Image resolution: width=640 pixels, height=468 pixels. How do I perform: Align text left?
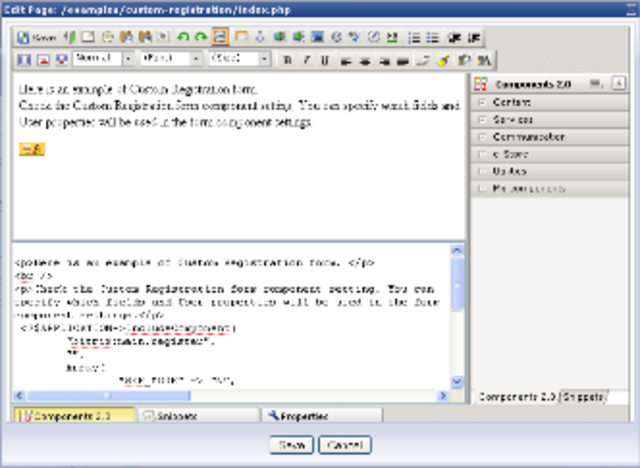(346, 61)
